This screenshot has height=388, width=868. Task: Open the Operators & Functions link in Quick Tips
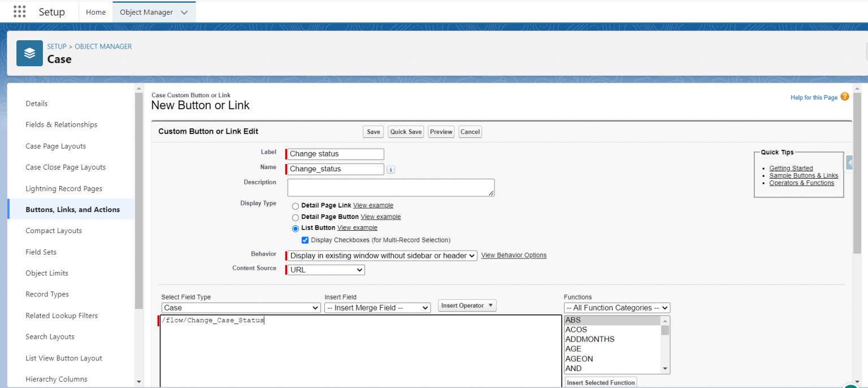pyautogui.click(x=801, y=183)
